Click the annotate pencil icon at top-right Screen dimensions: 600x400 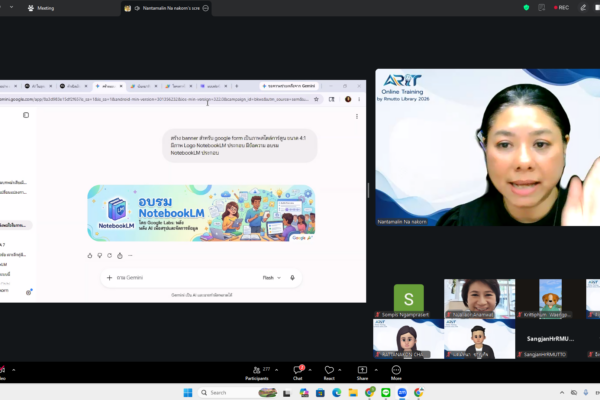(583, 7)
